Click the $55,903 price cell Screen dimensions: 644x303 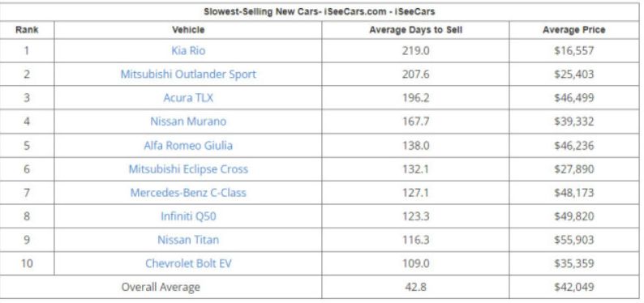573,240
